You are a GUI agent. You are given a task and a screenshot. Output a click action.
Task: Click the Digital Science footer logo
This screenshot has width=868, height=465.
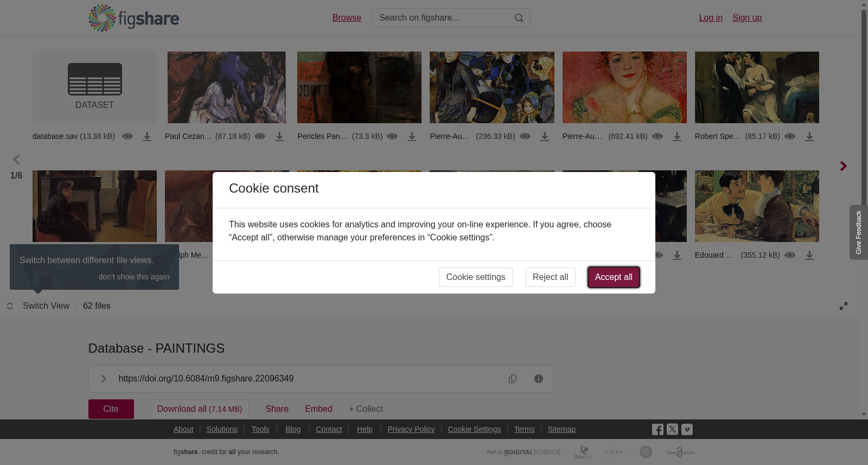pos(524,452)
